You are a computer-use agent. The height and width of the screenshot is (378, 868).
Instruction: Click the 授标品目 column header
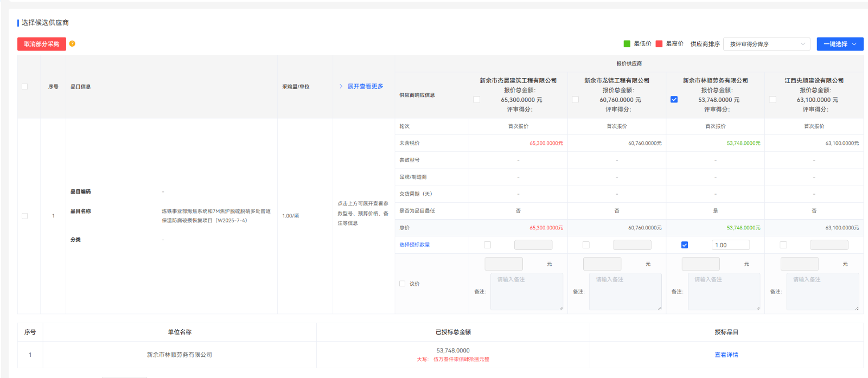pyautogui.click(x=726, y=332)
